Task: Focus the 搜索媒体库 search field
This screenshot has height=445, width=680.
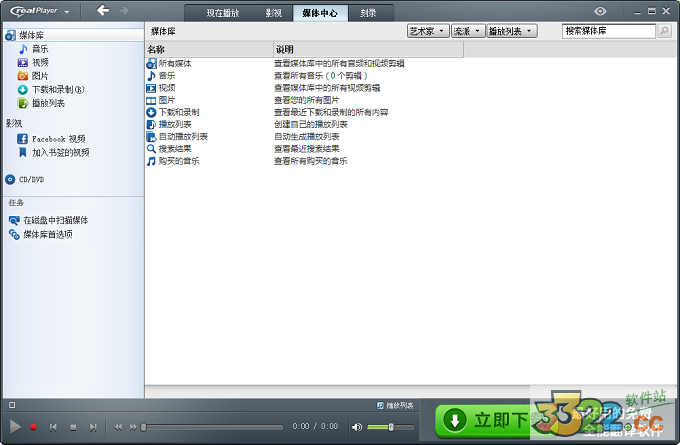Action: coord(609,31)
